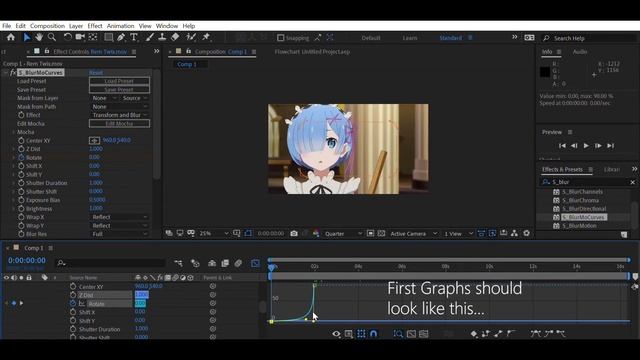This screenshot has width=640, height=360.
Task: Open the Window menu
Action: [x=167, y=26]
